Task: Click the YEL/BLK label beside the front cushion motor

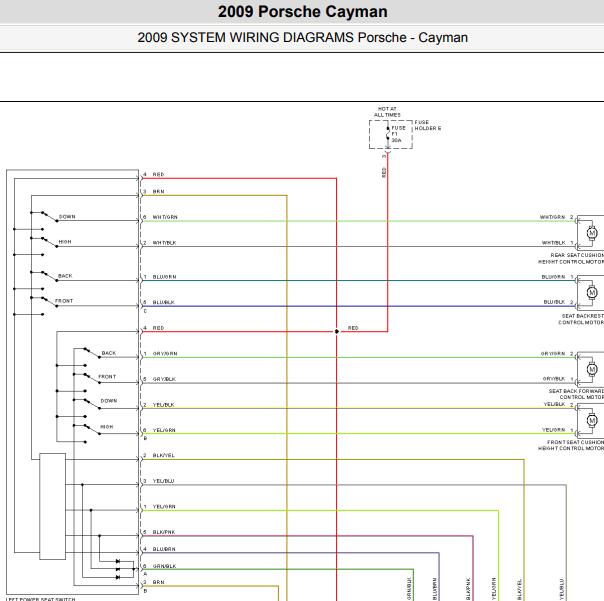Action: [x=554, y=404]
